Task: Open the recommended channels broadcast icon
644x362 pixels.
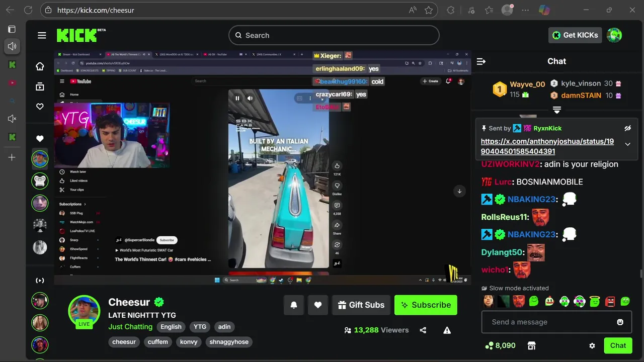Action: pos(40,281)
